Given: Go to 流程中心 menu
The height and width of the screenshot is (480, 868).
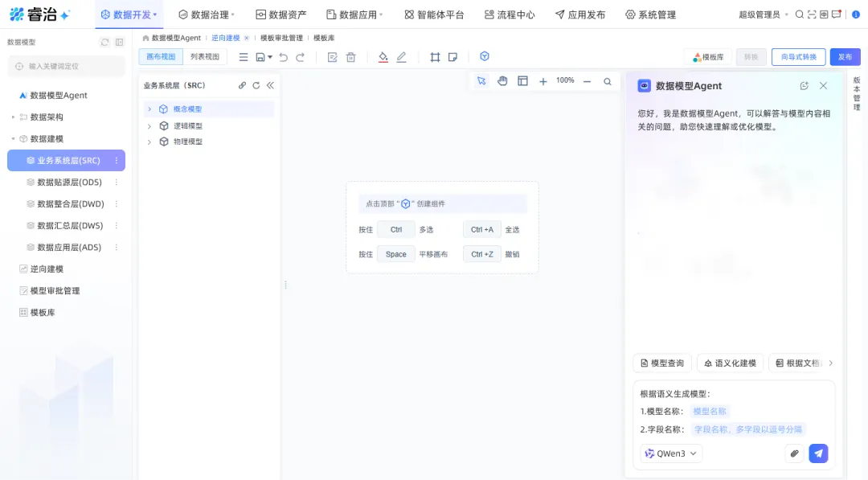Looking at the screenshot, I should [510, 15].
